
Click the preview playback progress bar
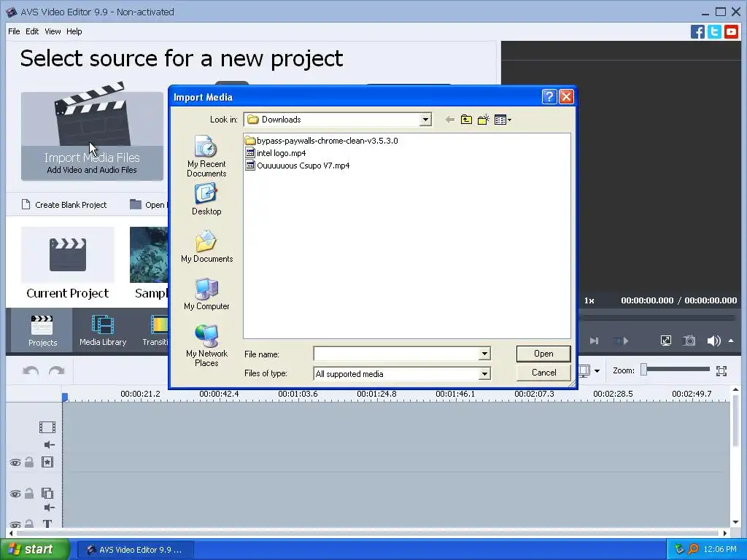(x=657, y=318)
